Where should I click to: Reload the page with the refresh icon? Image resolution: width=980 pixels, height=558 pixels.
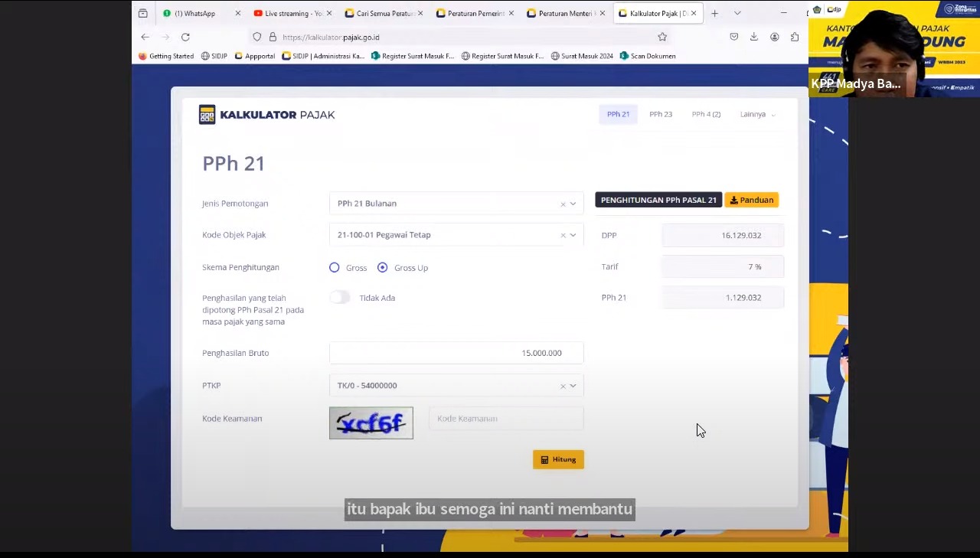(x=185, y=37)
